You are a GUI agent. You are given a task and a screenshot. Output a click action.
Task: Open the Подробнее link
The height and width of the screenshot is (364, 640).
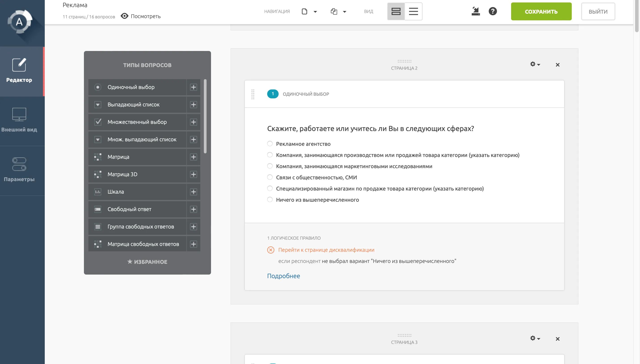[283, 276]
